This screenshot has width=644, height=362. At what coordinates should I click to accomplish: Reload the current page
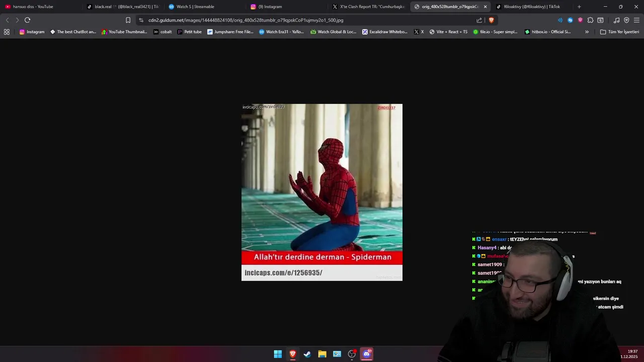pyautogui.click(x=27, y=20)
